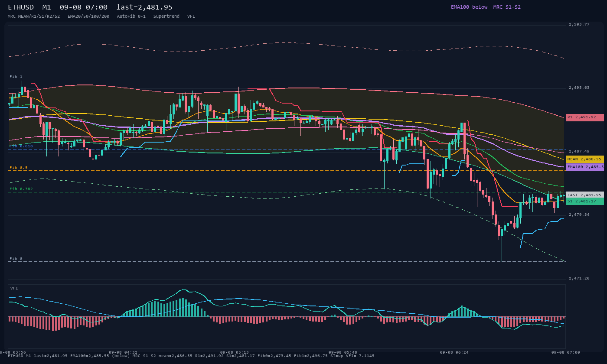Click the 2,487.49 price axis label
Screen dimensions: 607x364
(x=579, y=151)
